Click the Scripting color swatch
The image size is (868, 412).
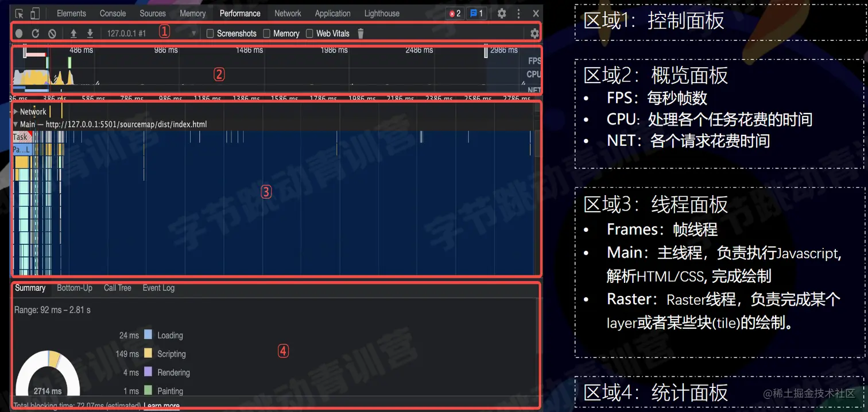(148, 353)
